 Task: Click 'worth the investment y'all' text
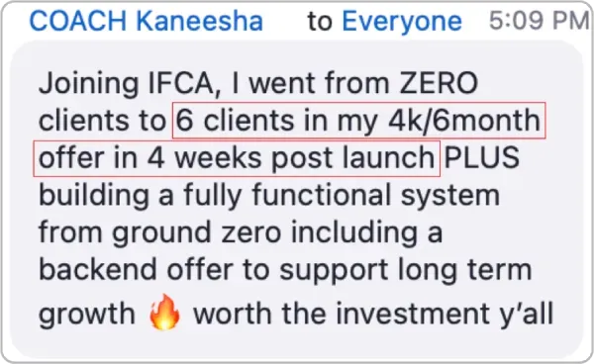[373, 314]
